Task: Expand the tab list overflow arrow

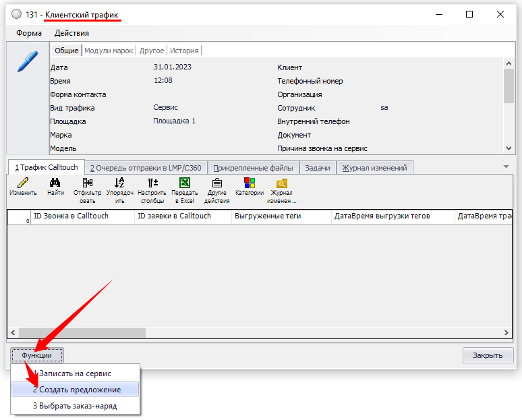Action: click(506, 167)
